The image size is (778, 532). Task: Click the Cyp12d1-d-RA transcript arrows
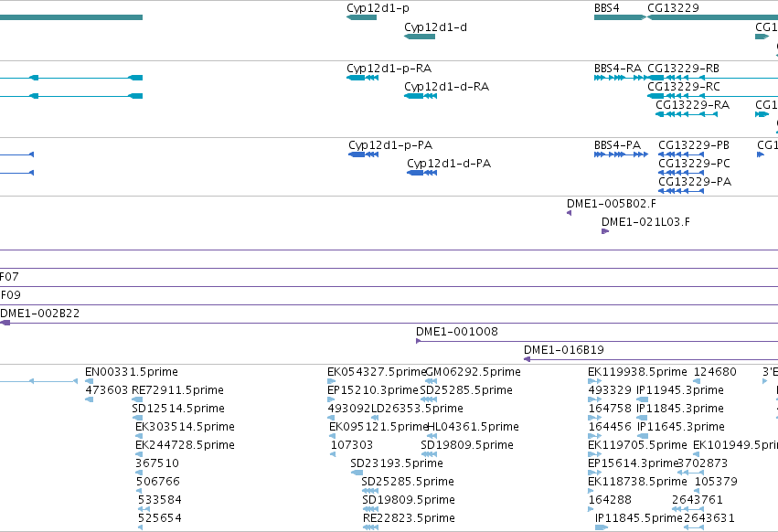pos(421,96)
